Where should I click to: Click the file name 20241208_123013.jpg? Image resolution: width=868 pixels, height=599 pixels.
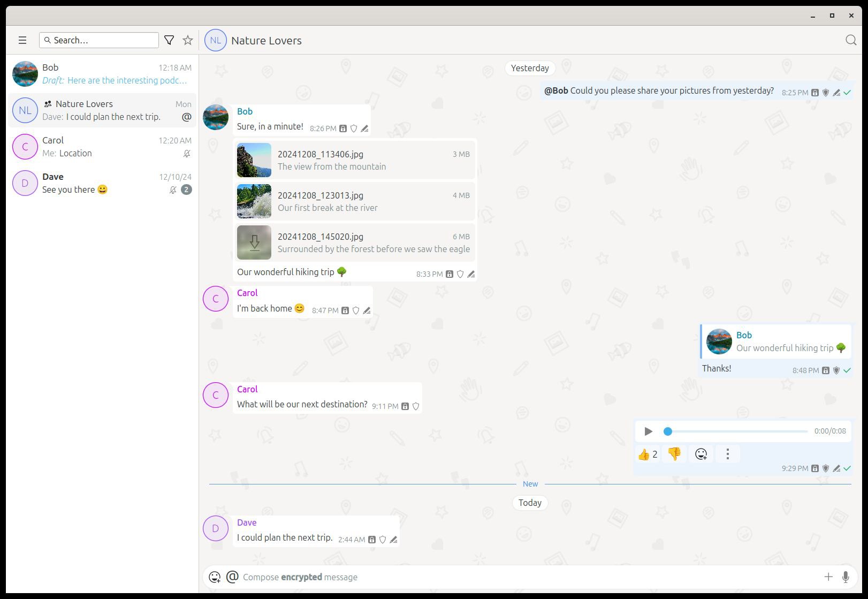pos(321,195)
